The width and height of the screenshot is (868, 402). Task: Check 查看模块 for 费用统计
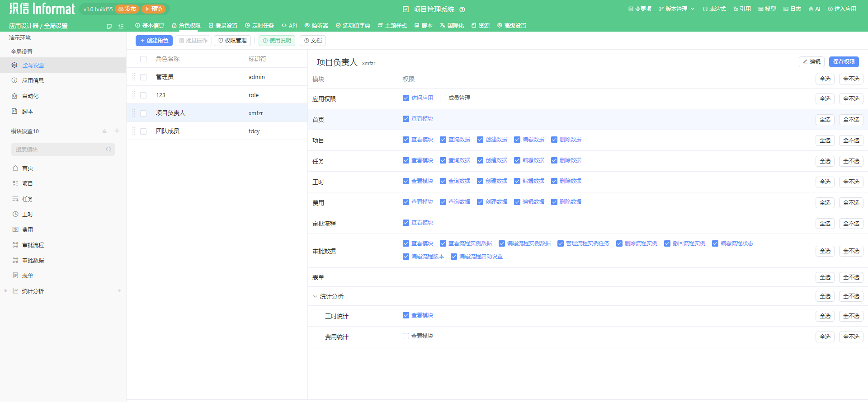pyautogui.click(x=406, y=336)
